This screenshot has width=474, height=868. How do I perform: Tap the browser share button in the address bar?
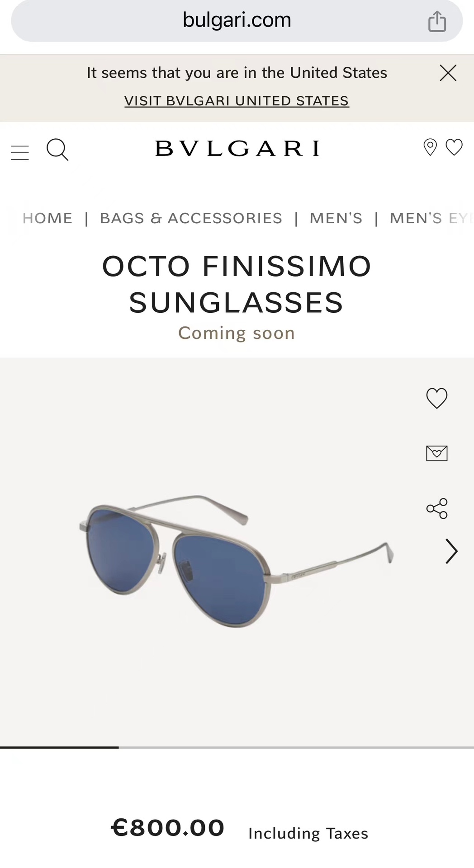437,21
